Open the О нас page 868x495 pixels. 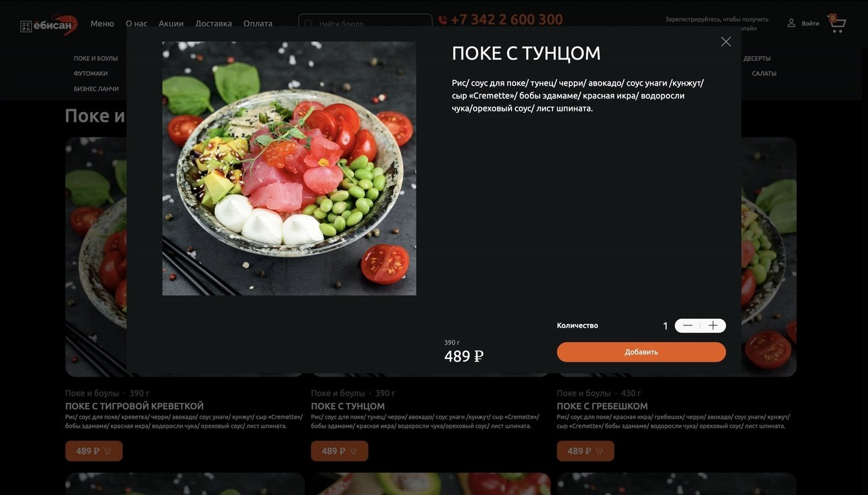tap(137, 23)
